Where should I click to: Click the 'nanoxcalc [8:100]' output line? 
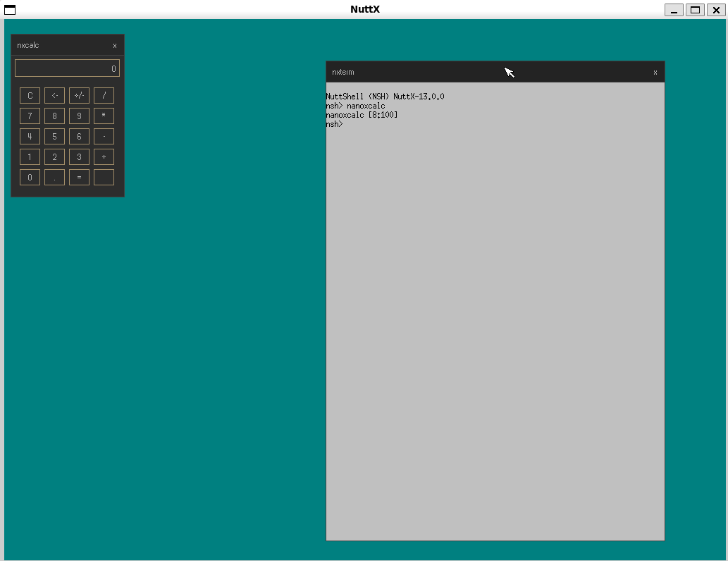(x=362, y=115)
